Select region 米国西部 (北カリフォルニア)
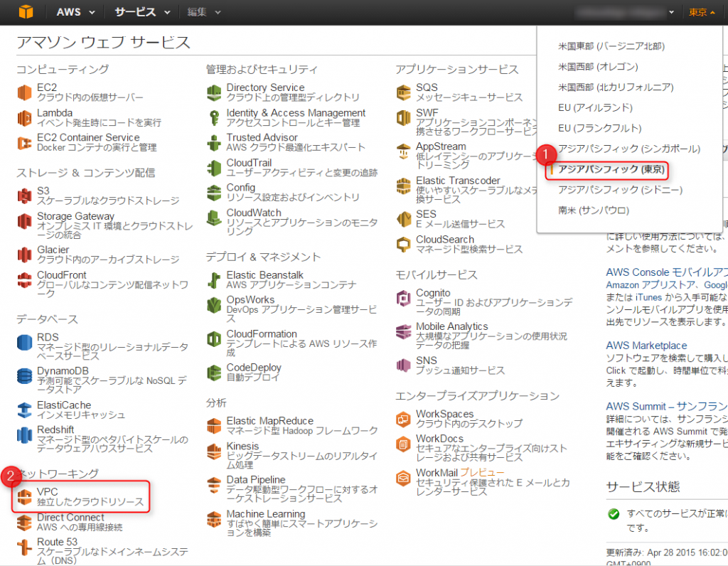Viewport: 728px width, 566px height. pos(615,87)
